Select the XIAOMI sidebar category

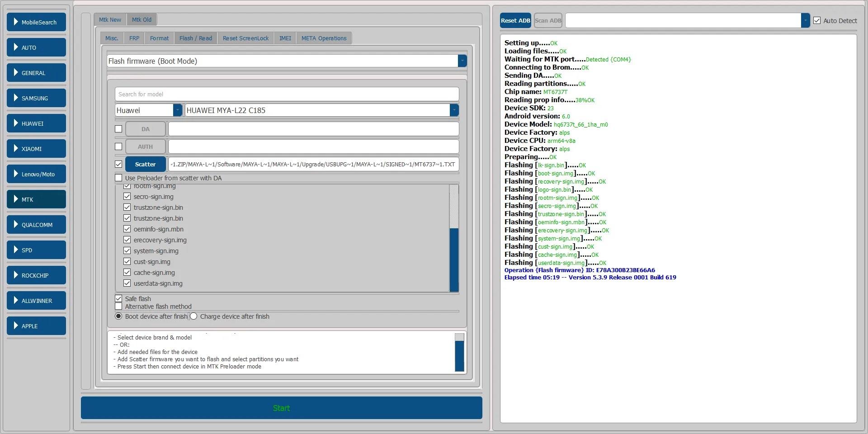coord(36,149)
